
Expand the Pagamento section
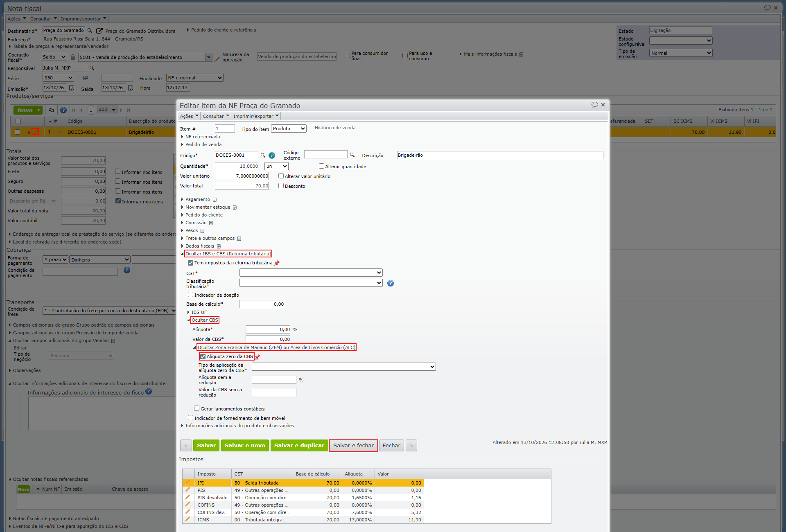(x=197, y=199)
